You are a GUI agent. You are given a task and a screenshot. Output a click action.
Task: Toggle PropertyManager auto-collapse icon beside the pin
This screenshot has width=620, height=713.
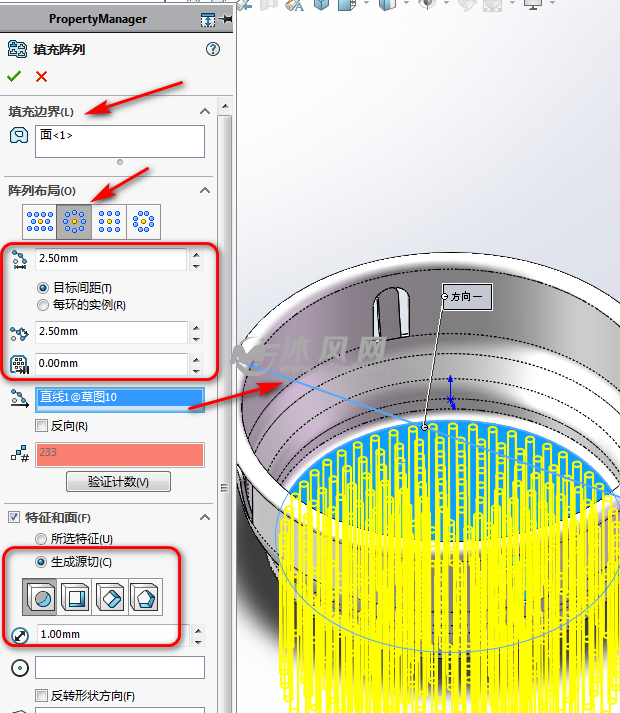pyautogui.click(x=208, y=20)
